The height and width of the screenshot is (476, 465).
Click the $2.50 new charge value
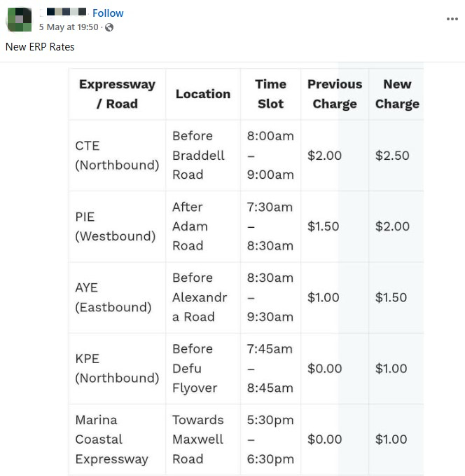click(392, 156)
